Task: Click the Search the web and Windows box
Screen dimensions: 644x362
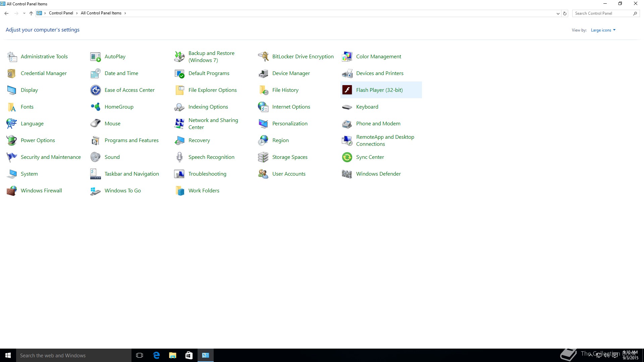Action: point(74,355)
